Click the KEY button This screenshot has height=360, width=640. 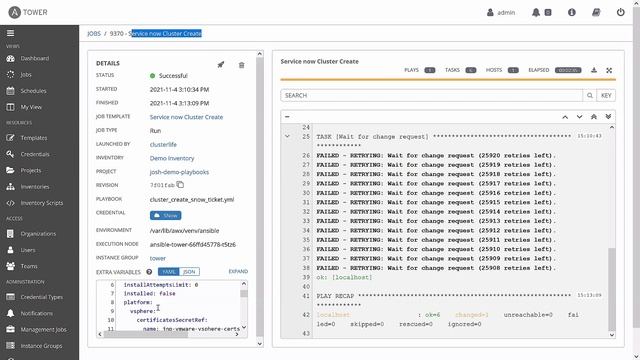click(x=606, y=96)
